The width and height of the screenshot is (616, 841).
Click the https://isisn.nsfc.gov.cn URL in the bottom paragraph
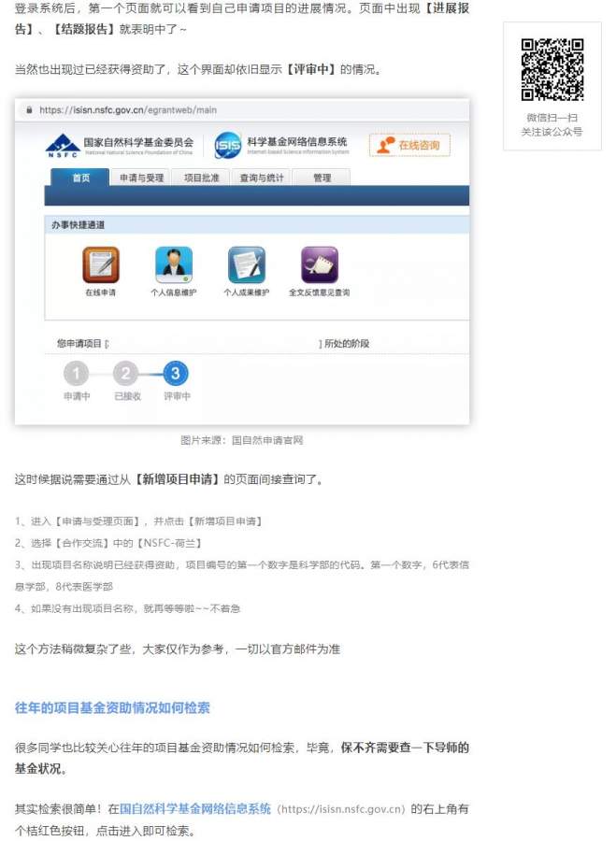point(343,809)
